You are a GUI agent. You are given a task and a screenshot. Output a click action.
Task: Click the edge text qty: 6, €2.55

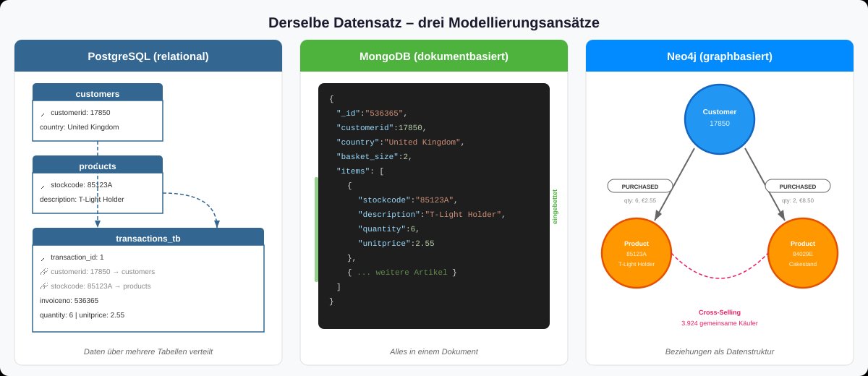coord(640,200)
